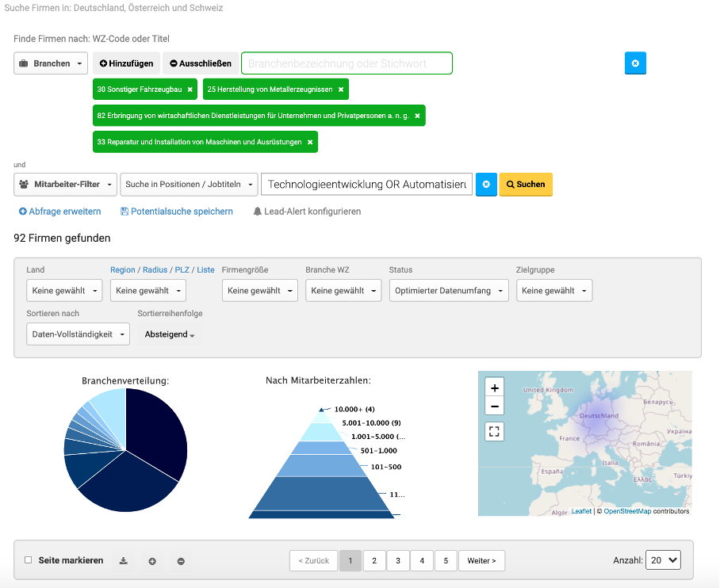The image size is (720, 588).
Task: Zoom in on the map
Action: point(495,388)
